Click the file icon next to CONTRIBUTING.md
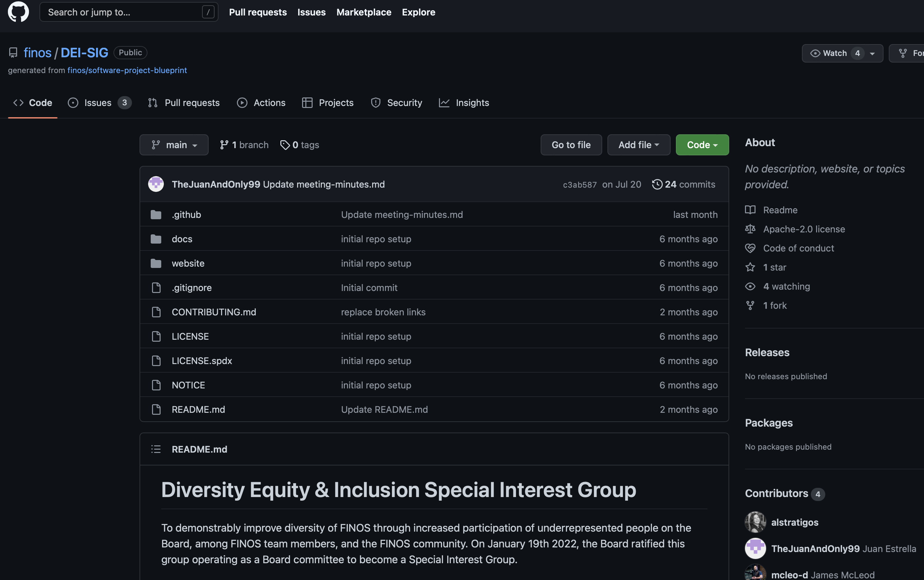Screen dimensions: 924x580 (x=156, y=312)
